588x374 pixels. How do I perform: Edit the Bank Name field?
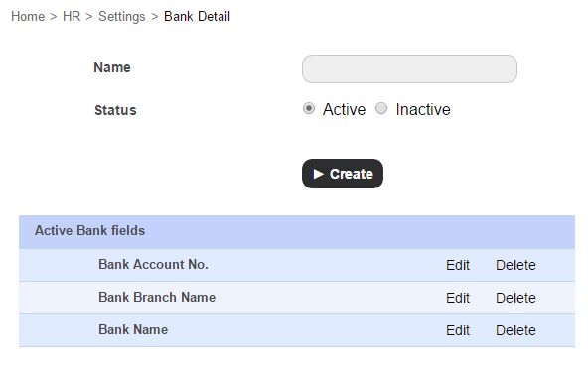[x=458, y=330]
